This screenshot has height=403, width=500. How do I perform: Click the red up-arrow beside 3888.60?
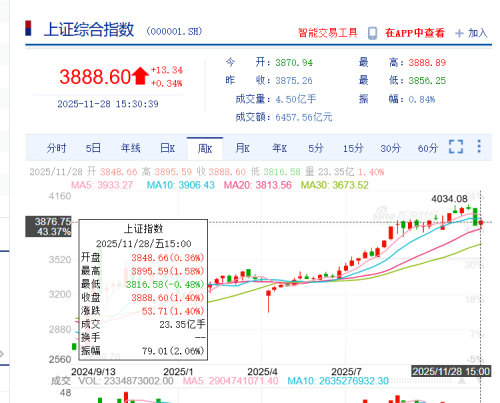140,76
